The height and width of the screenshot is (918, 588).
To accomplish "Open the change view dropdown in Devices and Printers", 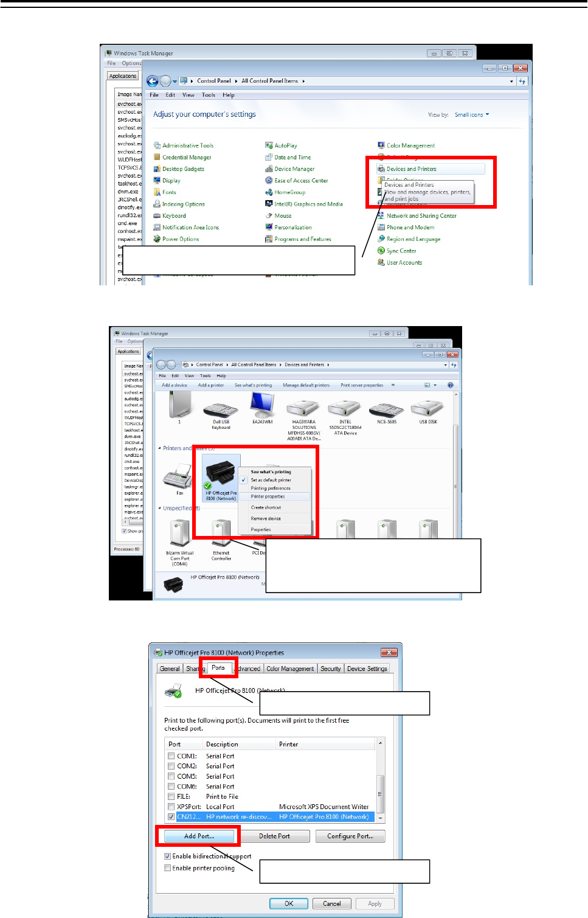I will (435, 385).
